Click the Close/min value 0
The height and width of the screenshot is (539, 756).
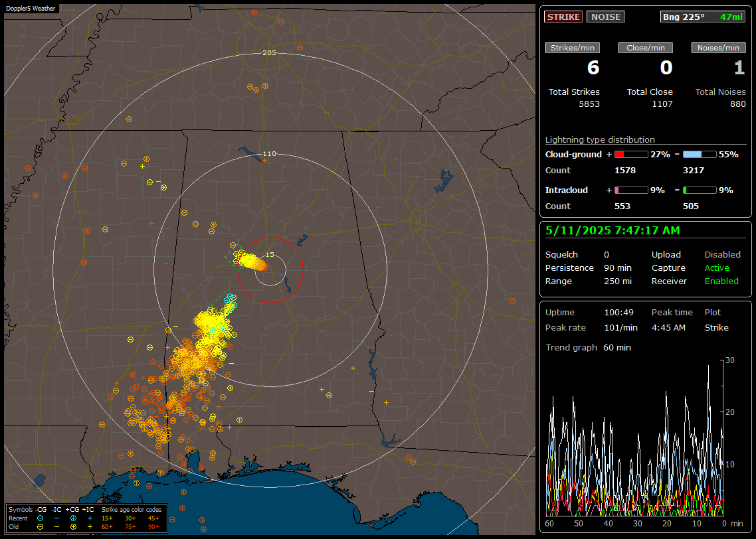[x=666, y=68]
